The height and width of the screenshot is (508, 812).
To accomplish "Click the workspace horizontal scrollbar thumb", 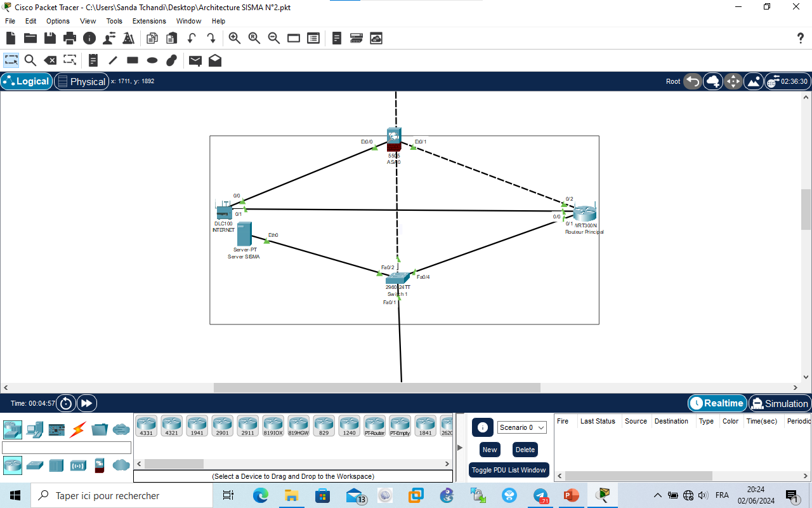I will point(377,387).
